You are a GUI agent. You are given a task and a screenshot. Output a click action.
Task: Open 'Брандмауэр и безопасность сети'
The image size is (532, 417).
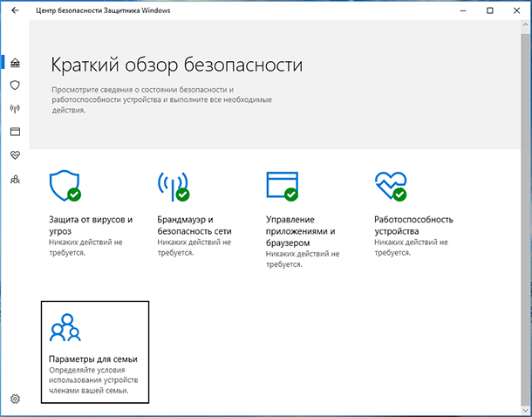(x=194, y=225)
